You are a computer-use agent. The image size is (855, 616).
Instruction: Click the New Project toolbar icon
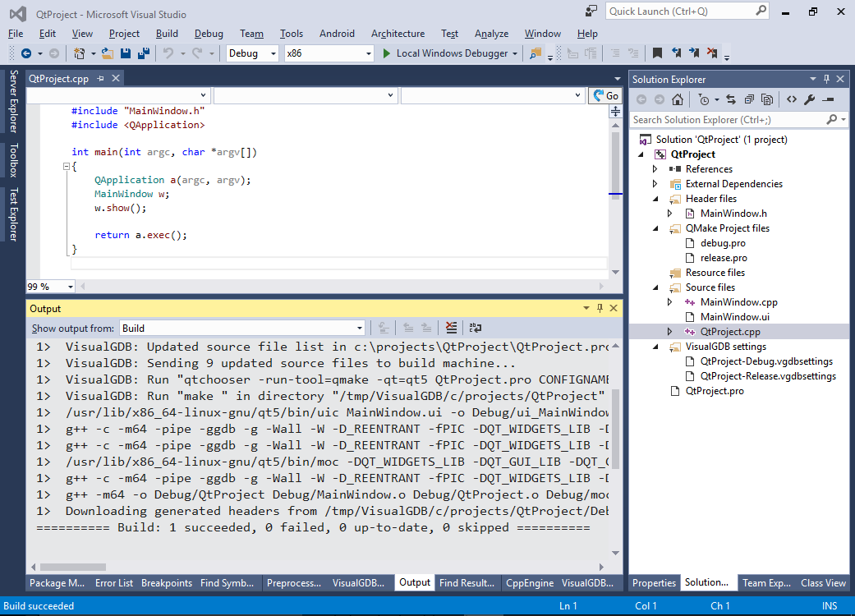pyautogui.click(x=80, y=53)
